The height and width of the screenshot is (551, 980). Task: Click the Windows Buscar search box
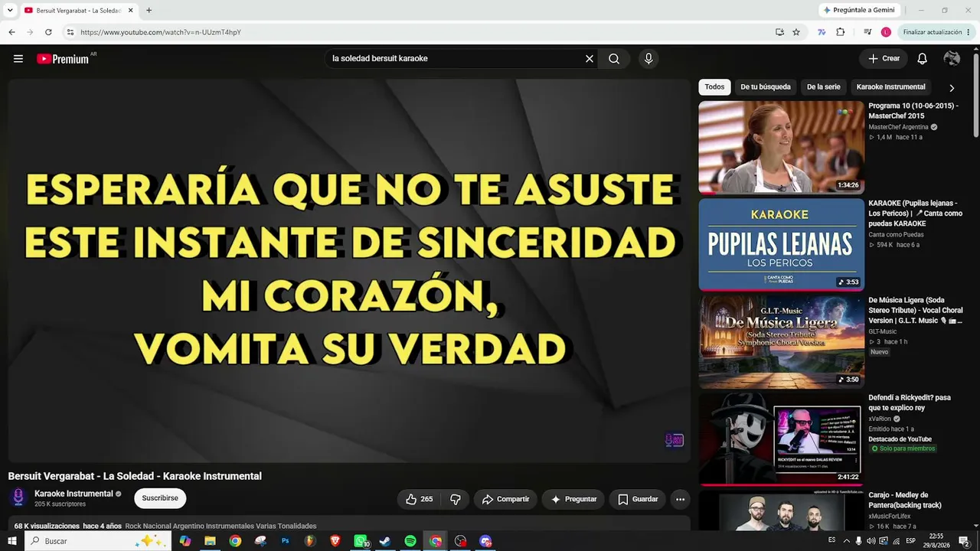point(100,541)
